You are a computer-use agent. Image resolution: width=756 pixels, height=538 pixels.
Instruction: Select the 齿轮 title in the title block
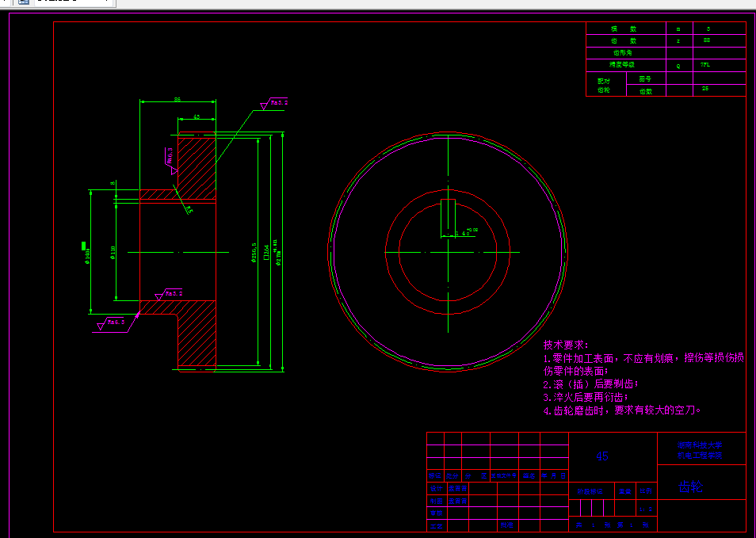coord(690,487)
